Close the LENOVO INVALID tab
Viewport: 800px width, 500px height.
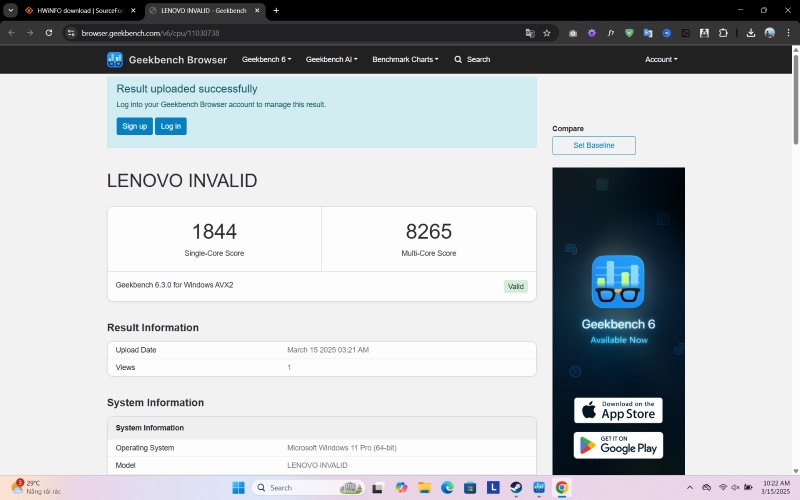click(x=257, y=10)
